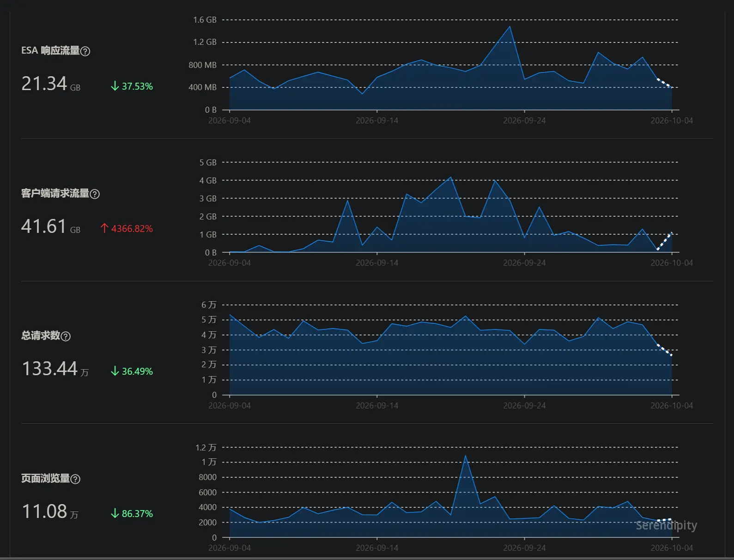Click the 86.37% decrease indicator

(132, 514)
